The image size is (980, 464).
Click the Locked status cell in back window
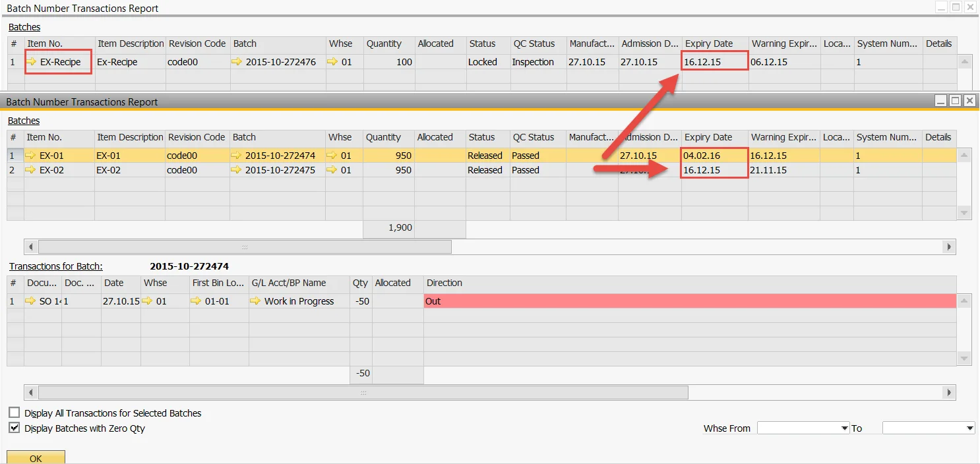(489, 62)
